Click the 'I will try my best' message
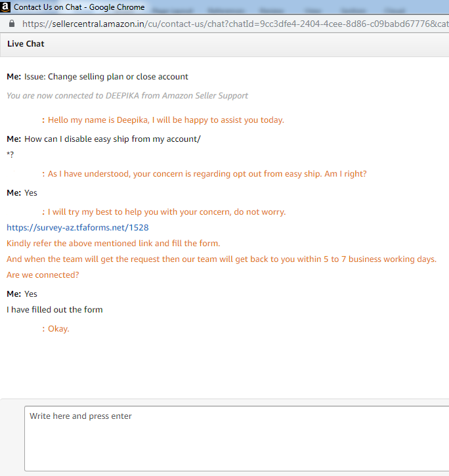449x476 pixels. (x=167, y=211)
